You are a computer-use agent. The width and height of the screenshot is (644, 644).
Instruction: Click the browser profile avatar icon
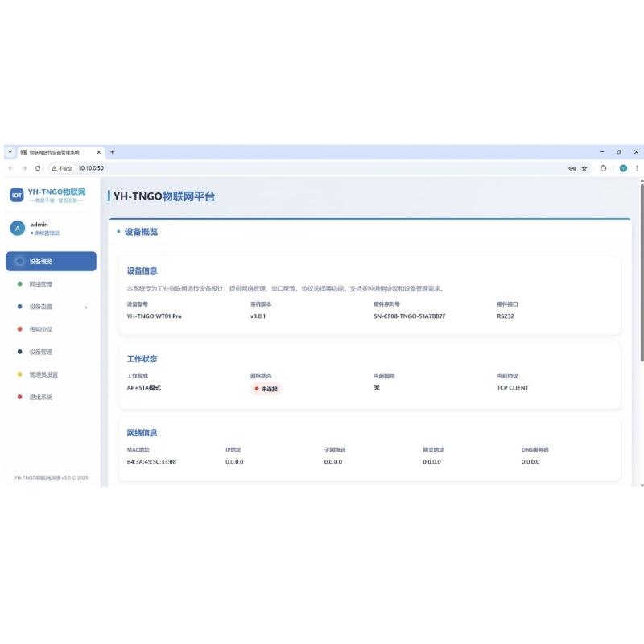pyautogui.click(x=623, y=168)
